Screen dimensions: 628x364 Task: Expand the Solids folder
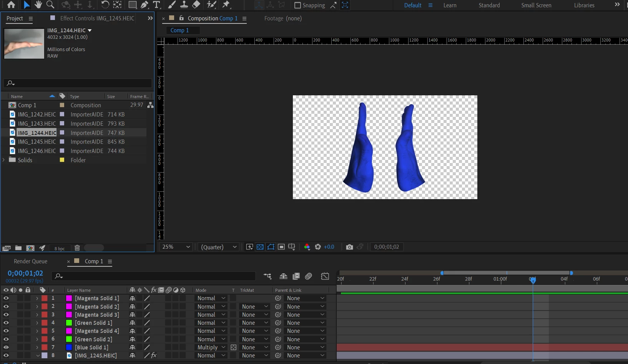[x=4, y=160]
